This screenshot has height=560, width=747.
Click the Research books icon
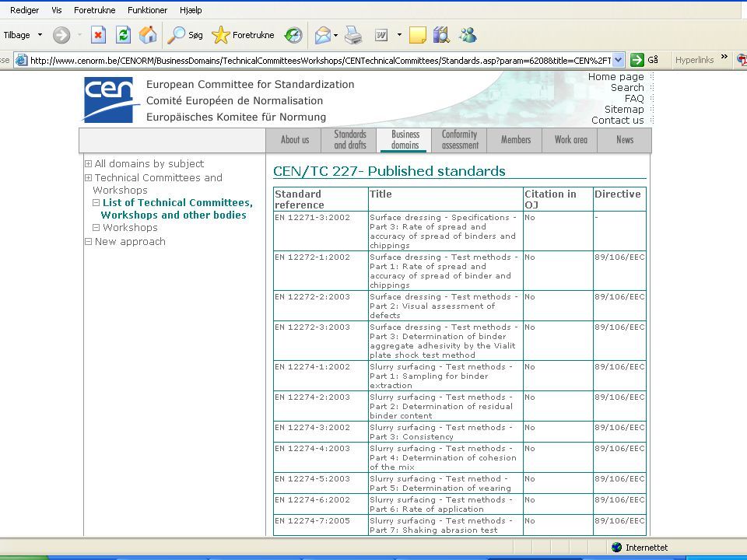442,35
